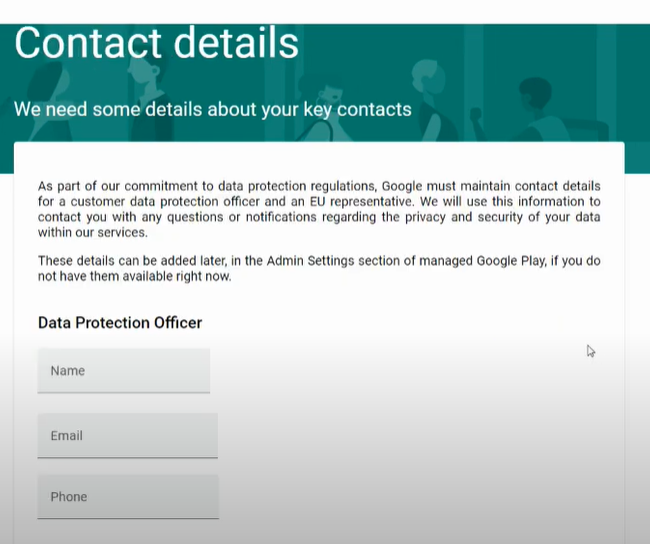Click the phrase not have them available right now

pyautogui.click(x=134, y=276)
